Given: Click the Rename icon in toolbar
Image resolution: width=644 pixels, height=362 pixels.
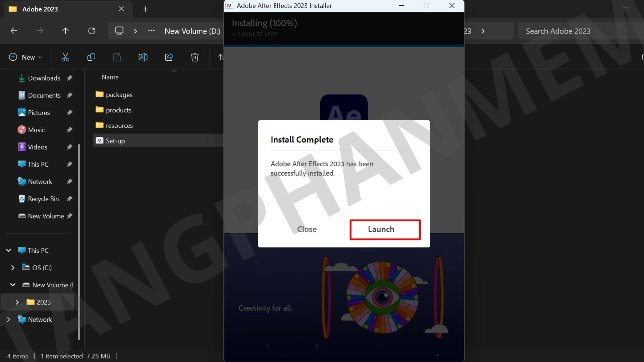Looking at the screenshot, I should tap(143, 57).
